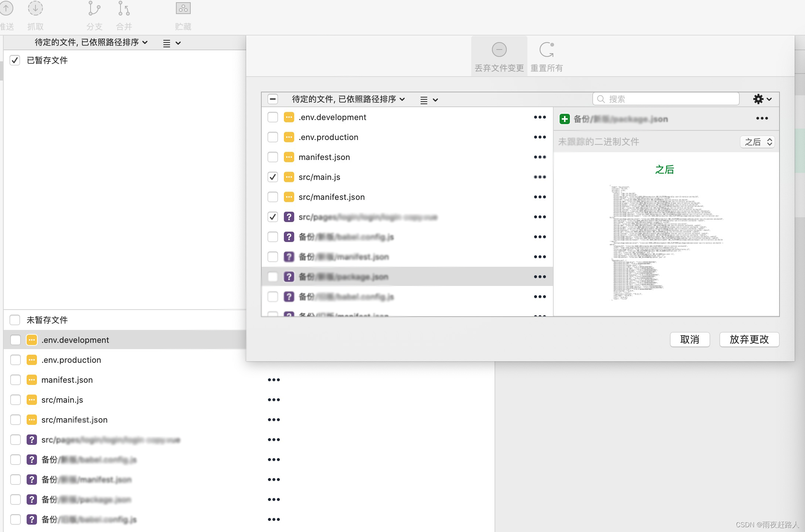Open more options for highlighted package.json row
This screenshot has height=532, width=805.
click(x=540, y=277)
